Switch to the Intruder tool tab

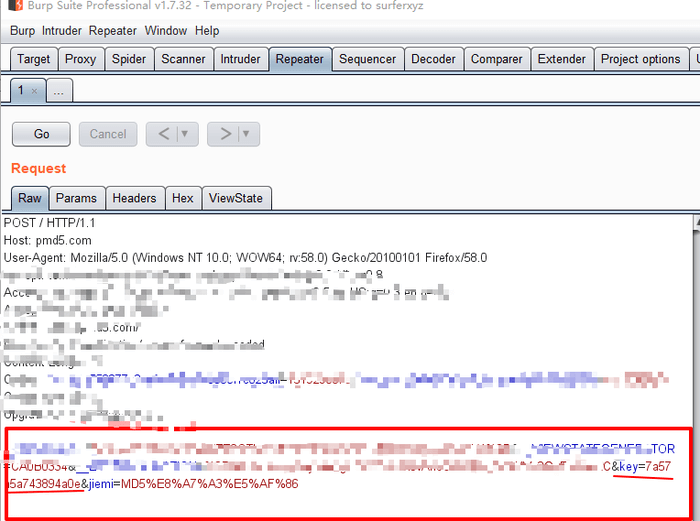click(240, 59)
